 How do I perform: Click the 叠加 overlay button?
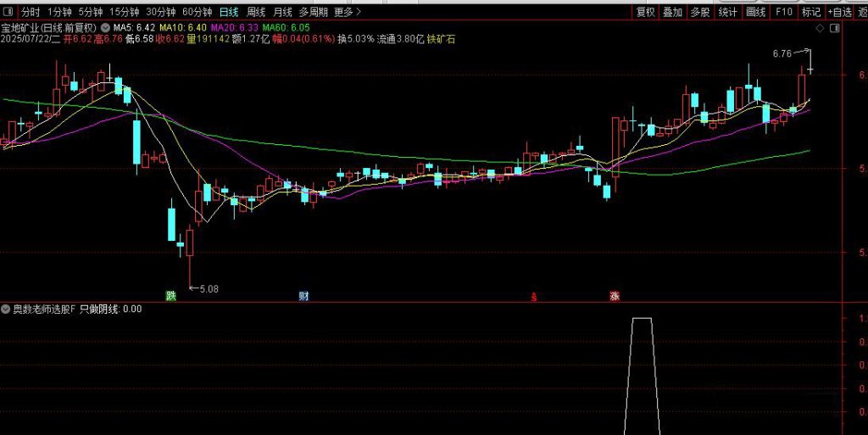pos(672,12)
